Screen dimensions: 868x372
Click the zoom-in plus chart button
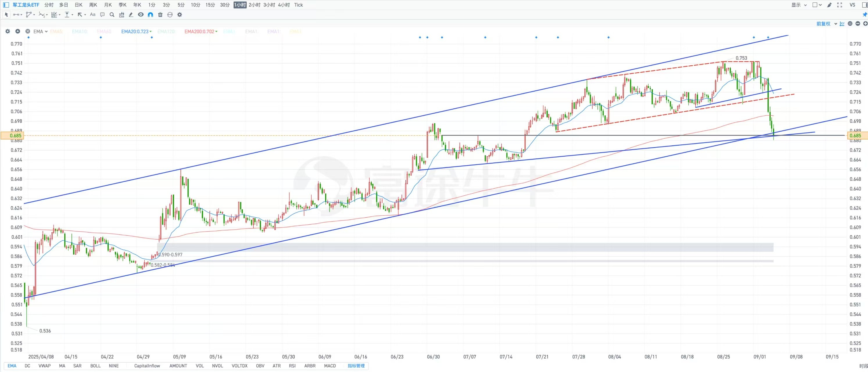tap(865, 24)
